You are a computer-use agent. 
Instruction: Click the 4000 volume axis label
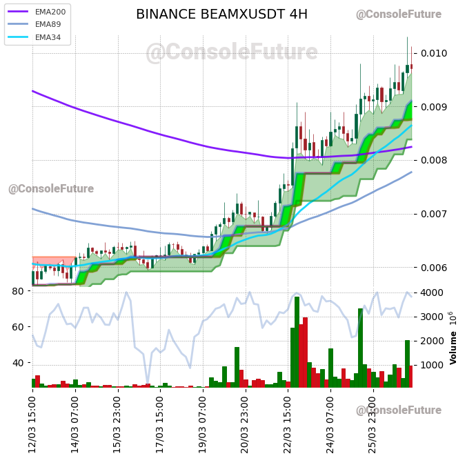coord(433,293)
